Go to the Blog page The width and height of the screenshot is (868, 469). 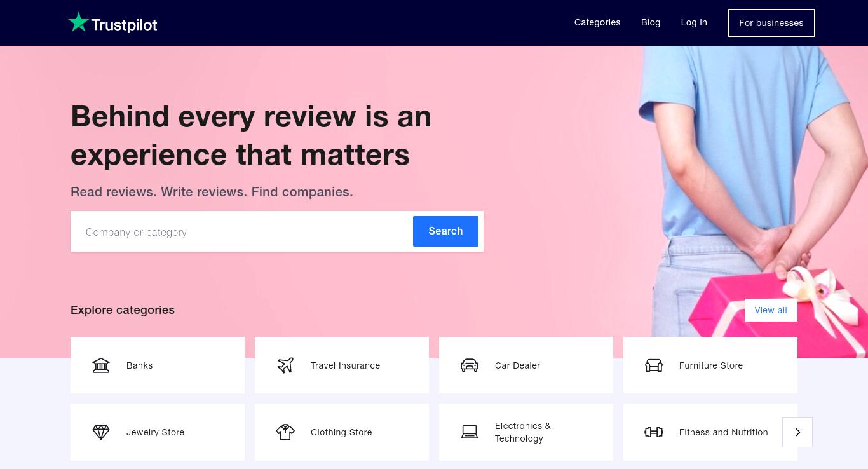pyautogui.click(x=651, y=22)
